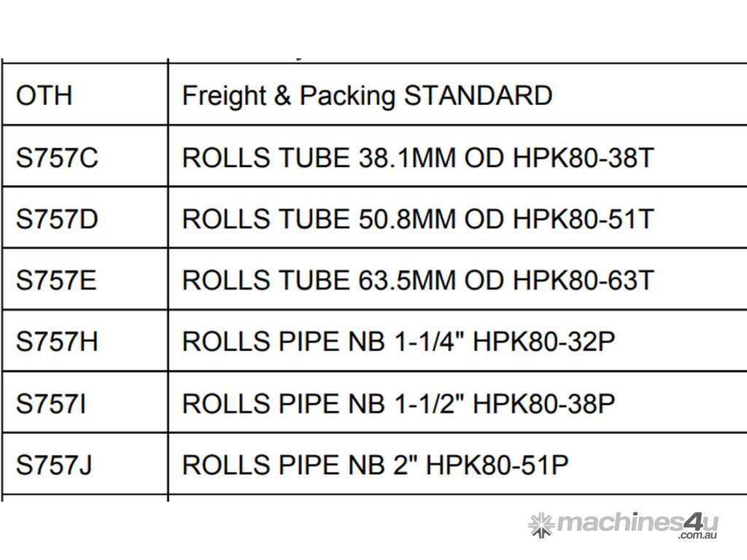
Task: Click ROLLS PIPE NB 1-1/2" HPK80-38P row
Action: [x=398, y=403]
